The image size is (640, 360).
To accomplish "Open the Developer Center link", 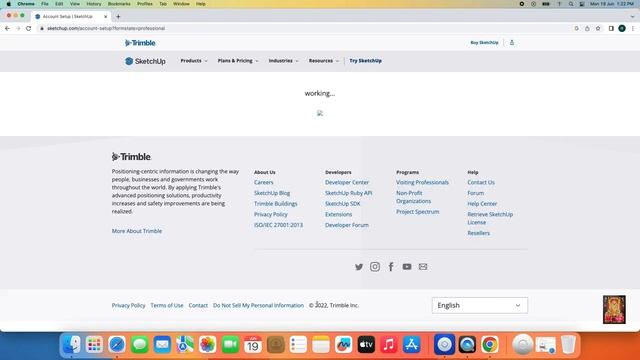I will pyautogui.click(x=347, y=182).
